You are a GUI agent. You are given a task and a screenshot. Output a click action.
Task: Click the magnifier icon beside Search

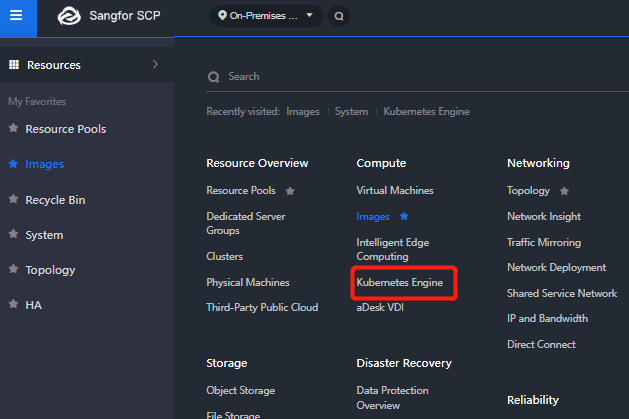click(x=213, y=77)
